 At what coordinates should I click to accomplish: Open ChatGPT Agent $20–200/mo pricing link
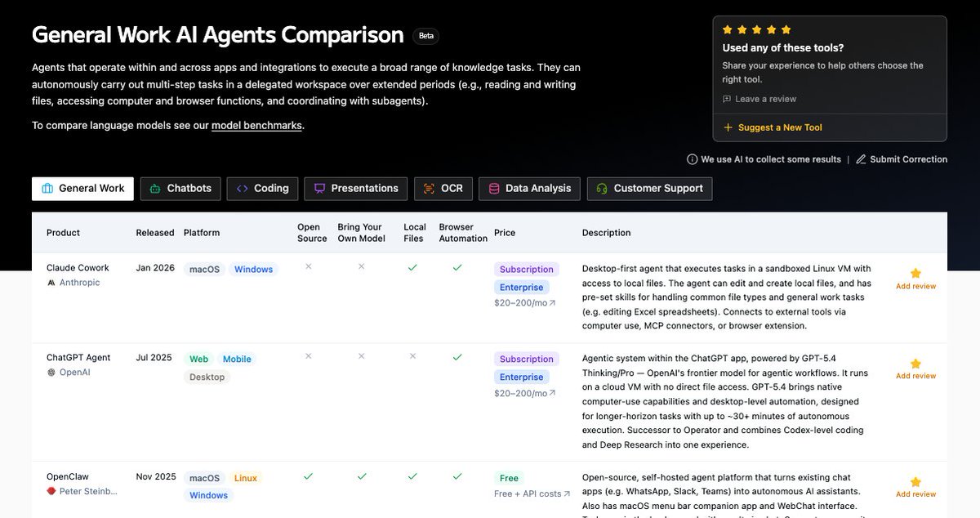tap(524, 393)
